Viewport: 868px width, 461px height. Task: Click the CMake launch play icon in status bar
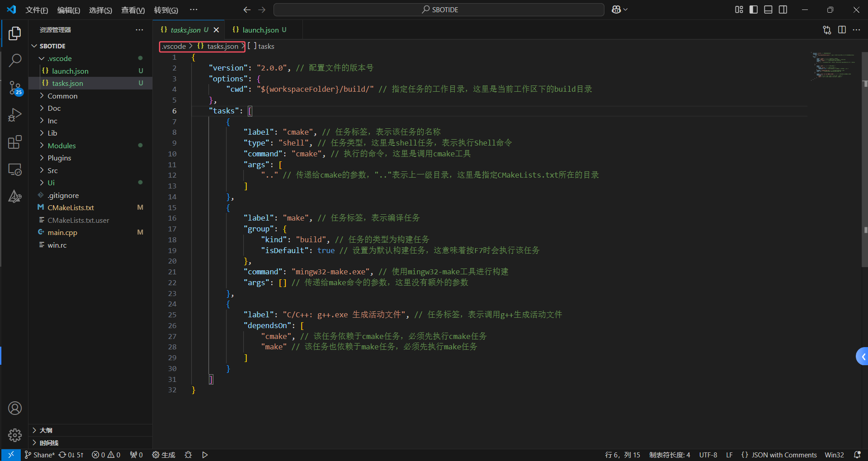(205, 455)
